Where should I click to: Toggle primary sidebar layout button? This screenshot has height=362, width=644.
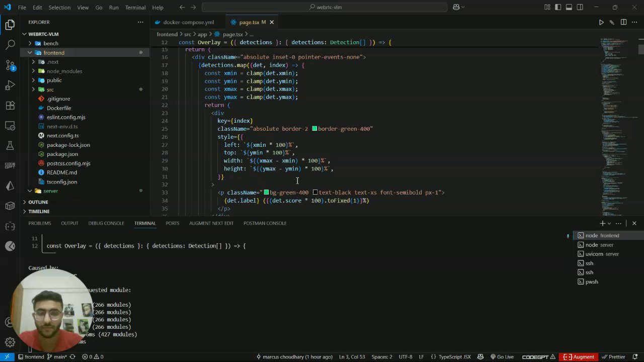tap(558, 8)
